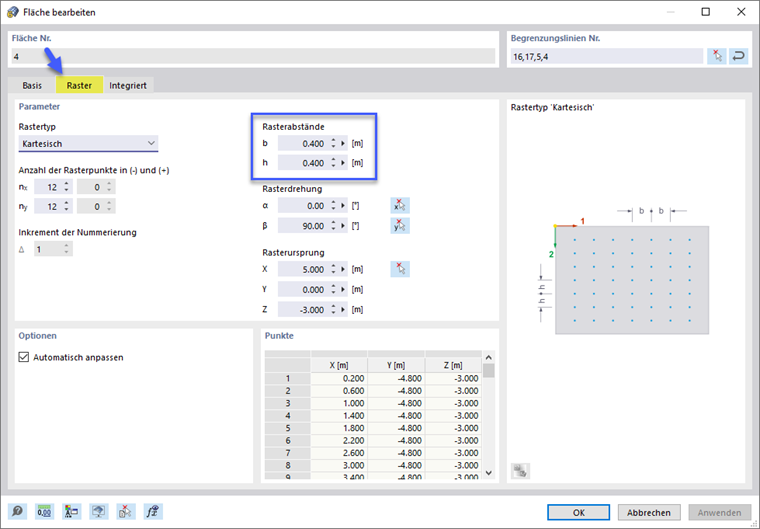Click the icon below the raster preview
The image size is (760, 529).
(x=520, y=471)
